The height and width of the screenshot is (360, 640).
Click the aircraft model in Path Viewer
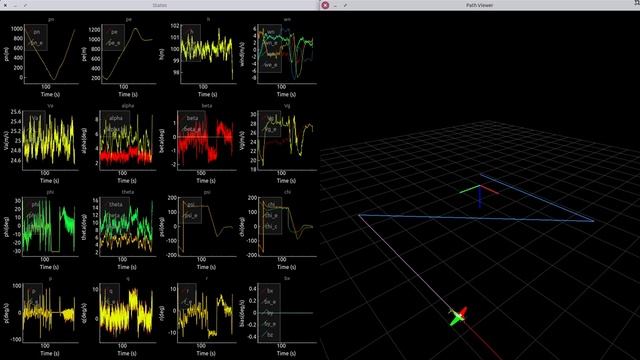tap(458, 317)
